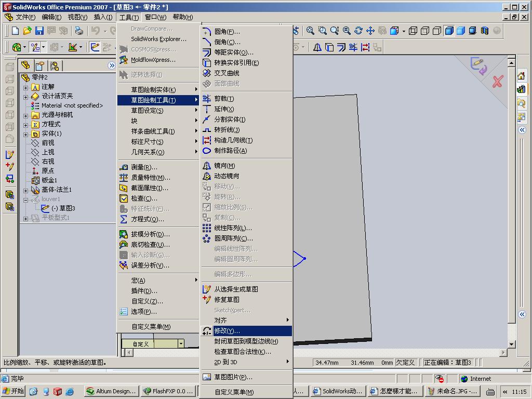Choose Offset Entities 等距实体
Viewport: 532px width, 399px height.
pyautogui.click(x=247, y=52)
